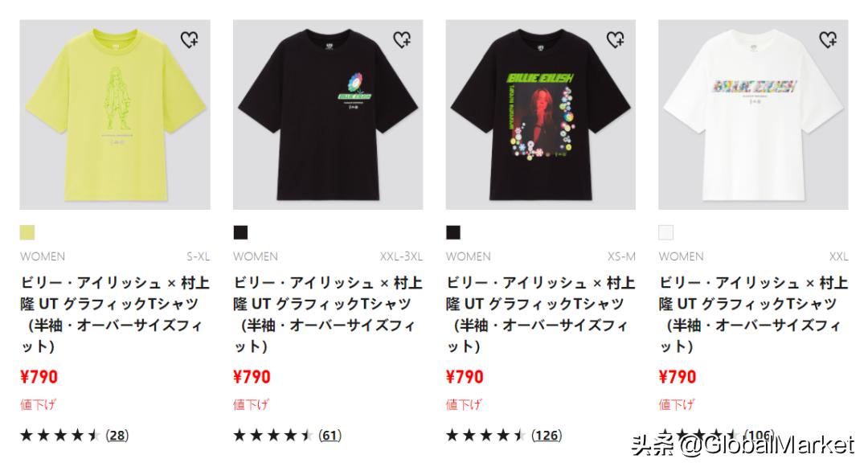Viewport: 868px width, 471px height.
Task: Open product title of XS-M women's shirt
Action: point(541,314)
